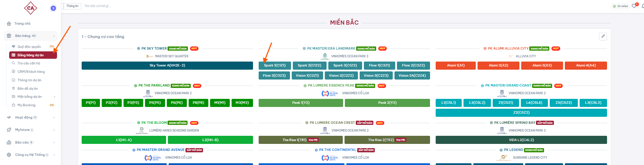Open P1(P1) Parkland block

pos(91,103)
